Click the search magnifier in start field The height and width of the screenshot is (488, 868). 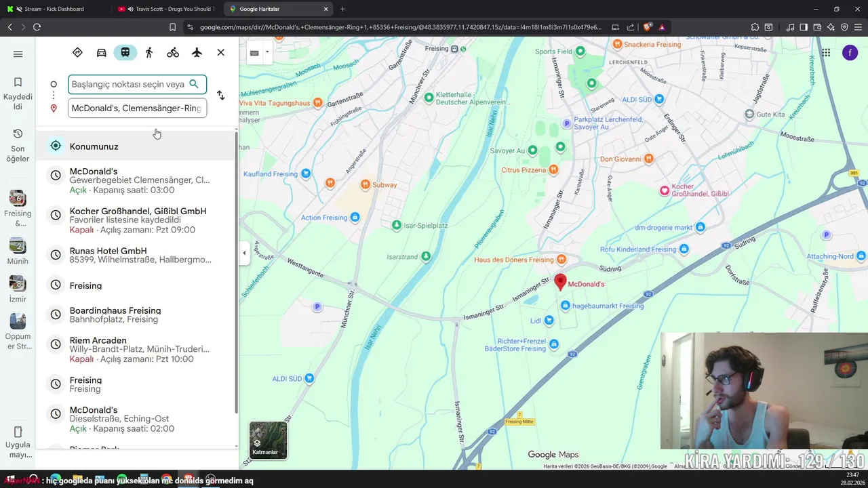click(194, 84)
